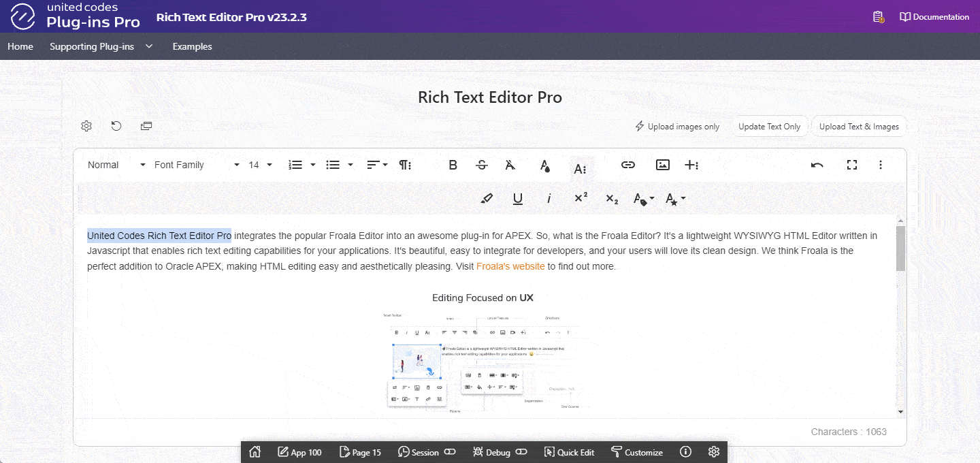Clear formatting with the crossed-A icon
The height and width of the screenshot is (463, 980).
tap(511, 165)
